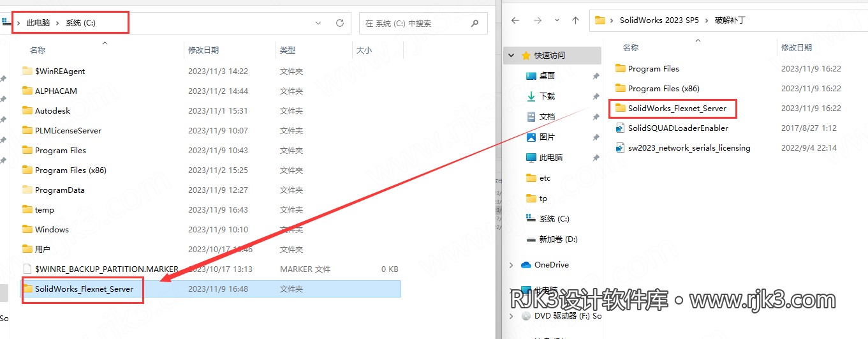868x339 pixels.
Task: Go up one level in right window
Action: (575, 20)
